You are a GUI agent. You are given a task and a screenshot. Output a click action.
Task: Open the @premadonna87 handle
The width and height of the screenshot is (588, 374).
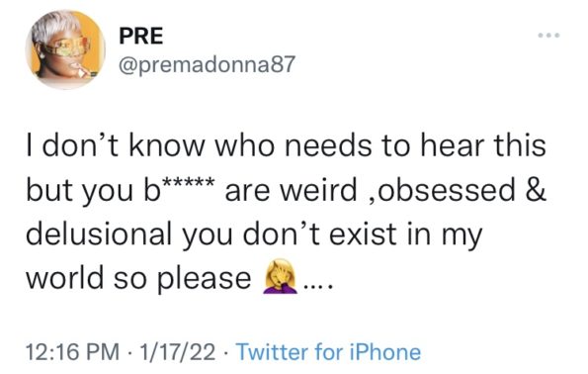(x=207, y=64)
